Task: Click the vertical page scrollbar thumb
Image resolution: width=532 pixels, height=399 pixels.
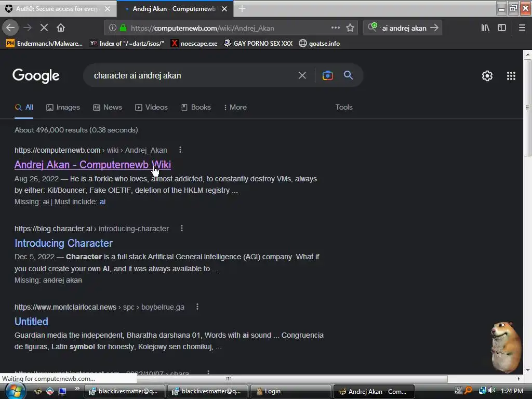Action: pos(527,108)
